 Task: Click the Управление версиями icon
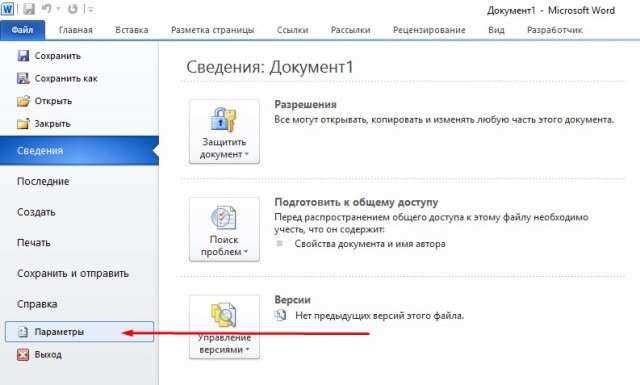(223, 315)
